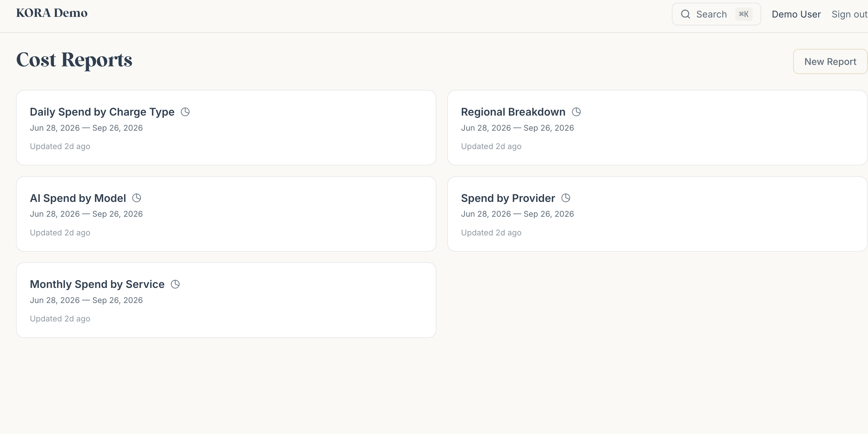Click the clock icon beside AI Spend by Model
The image size is (868, 434).
(x=136, y=198)
